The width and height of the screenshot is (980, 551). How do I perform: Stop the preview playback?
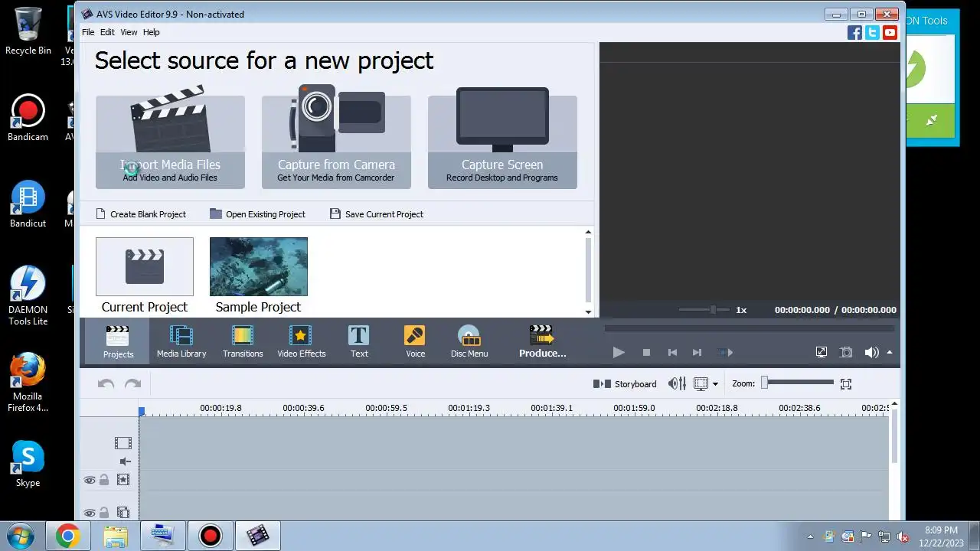coord(646,352)
